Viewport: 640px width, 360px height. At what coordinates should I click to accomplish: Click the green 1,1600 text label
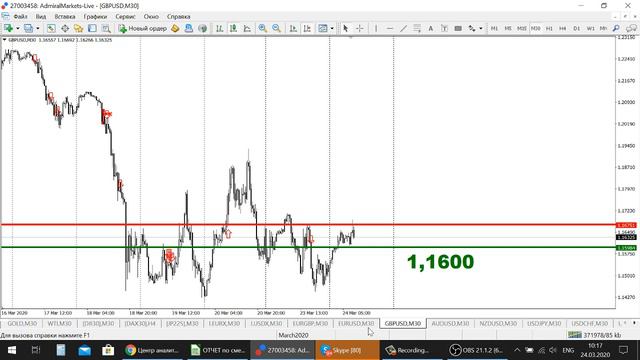pos(440,262)
